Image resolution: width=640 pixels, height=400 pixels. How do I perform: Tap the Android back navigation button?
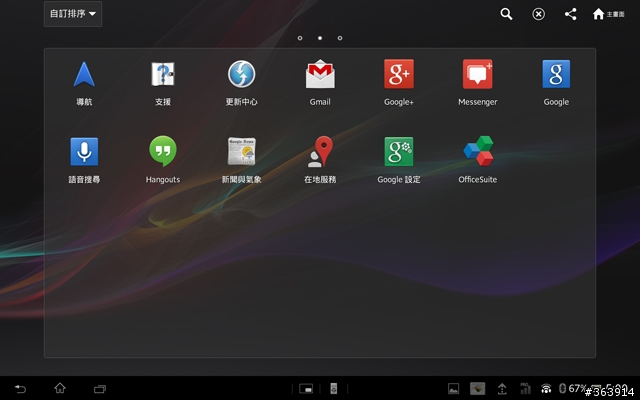click(20, 389)
